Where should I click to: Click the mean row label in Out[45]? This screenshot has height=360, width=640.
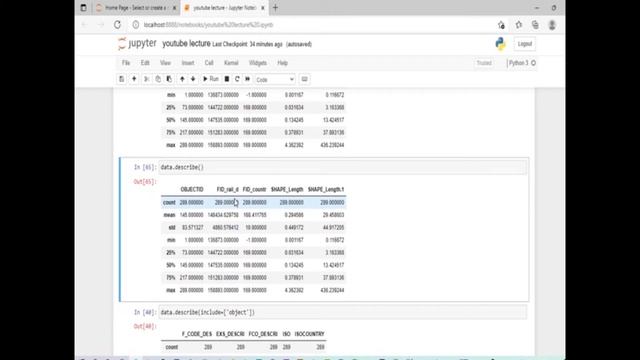click(x=169, y=215)
